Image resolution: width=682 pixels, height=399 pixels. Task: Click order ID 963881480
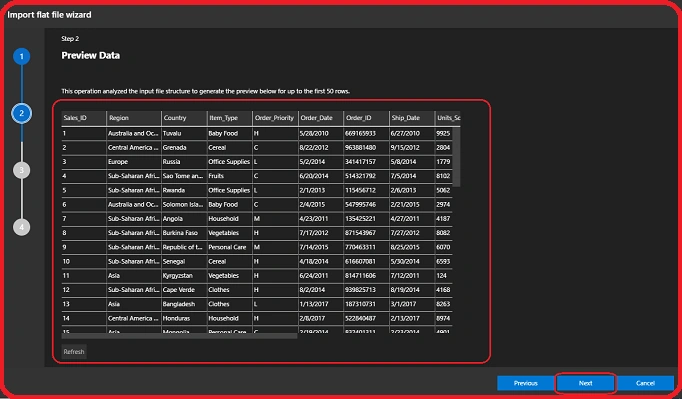tap(367, 148)
